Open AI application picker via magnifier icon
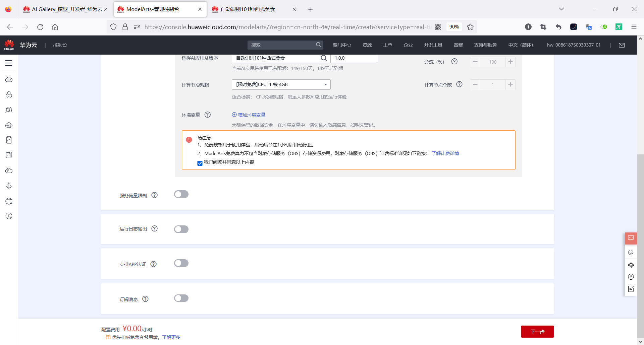 (x=323, y=58)
